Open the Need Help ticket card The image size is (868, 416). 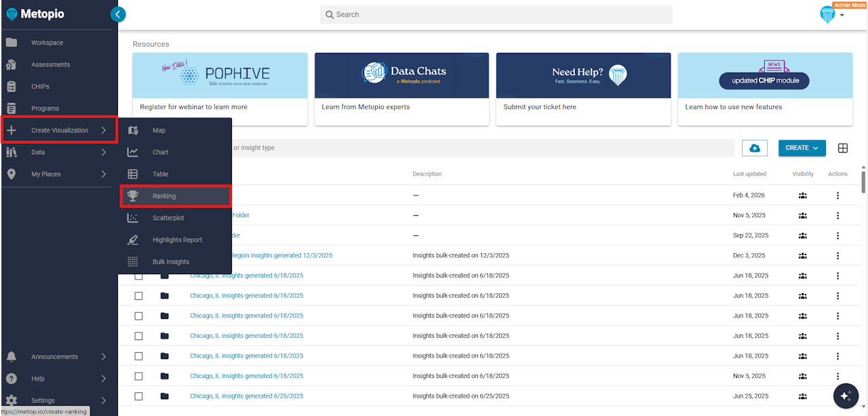pos(583,89)
